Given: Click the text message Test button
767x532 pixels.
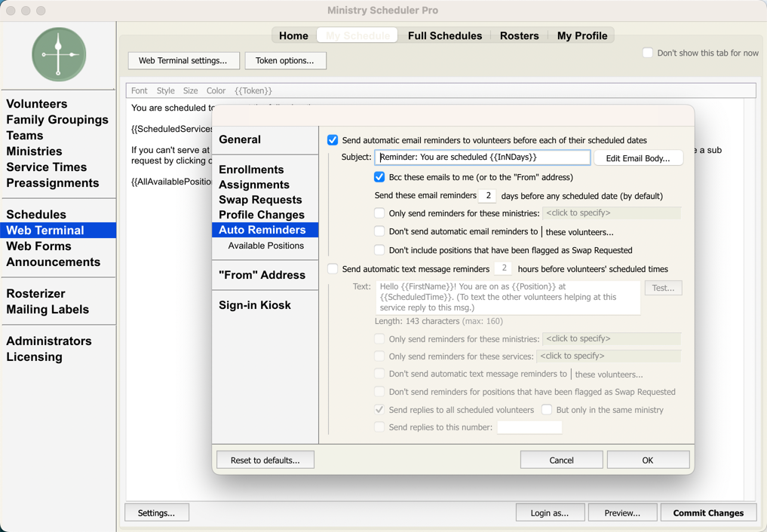Looking at the screenshot, I should 663,288.
